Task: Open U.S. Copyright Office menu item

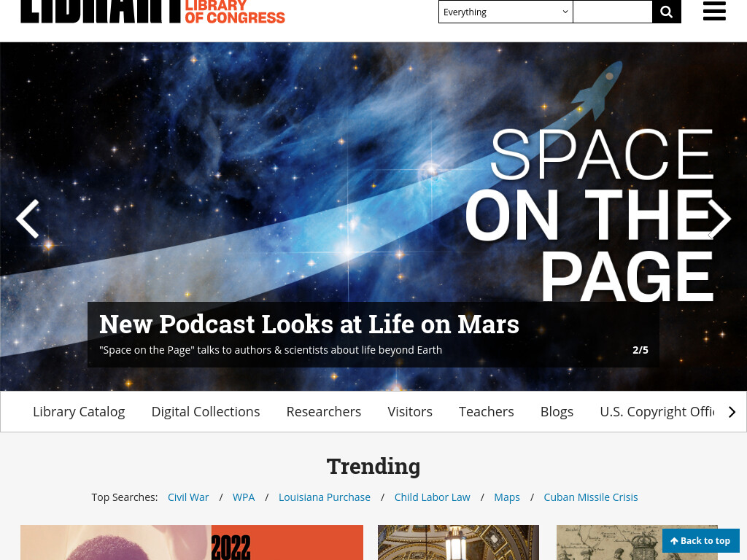Action: [x=657, y=411]
